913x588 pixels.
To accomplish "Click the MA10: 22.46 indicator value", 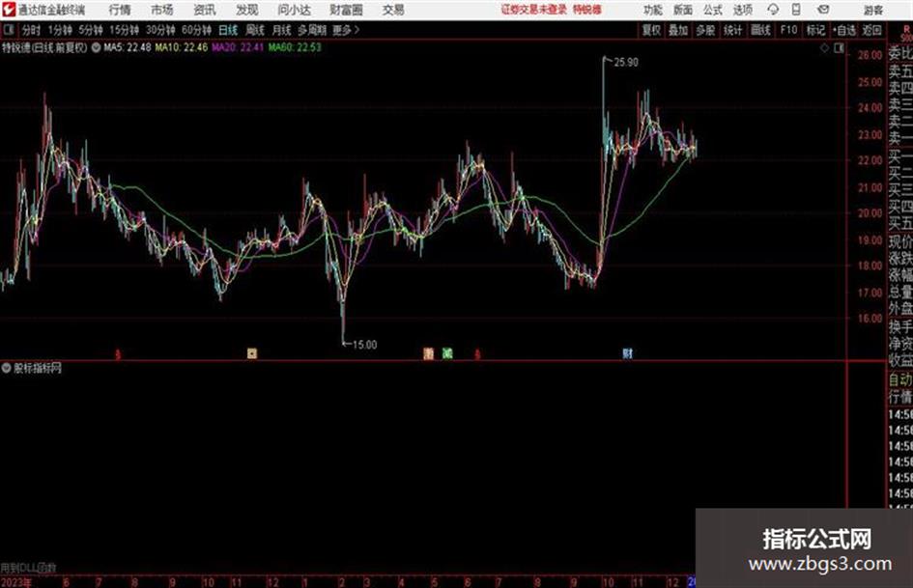I will pyautogui.click(x=181, y=47).
